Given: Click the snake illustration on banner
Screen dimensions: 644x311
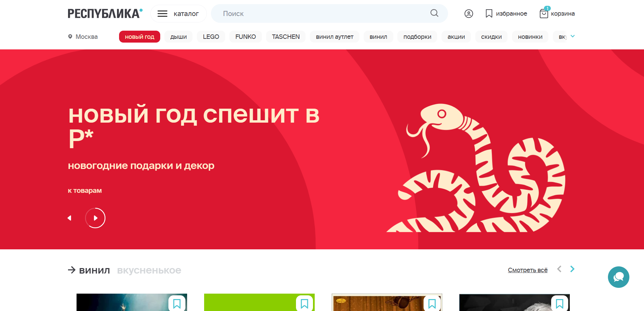Looking at the screenshot, I should 476,168.
